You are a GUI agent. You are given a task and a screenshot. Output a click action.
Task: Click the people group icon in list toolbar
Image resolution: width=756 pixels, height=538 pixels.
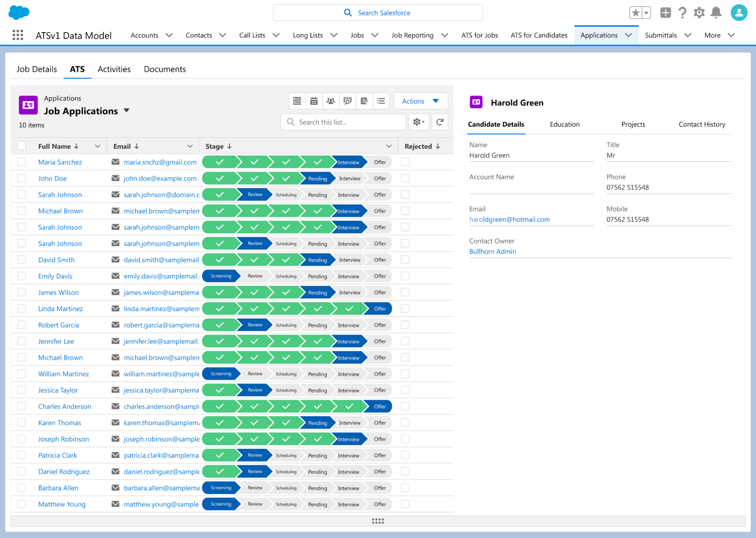click(331, 101)
